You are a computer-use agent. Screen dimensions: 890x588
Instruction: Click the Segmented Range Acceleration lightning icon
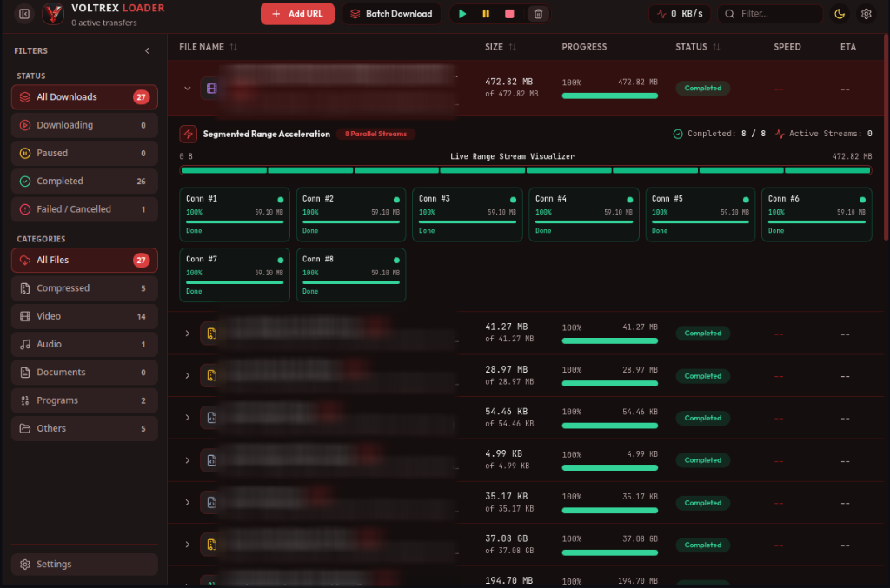(x=189, y=135)
